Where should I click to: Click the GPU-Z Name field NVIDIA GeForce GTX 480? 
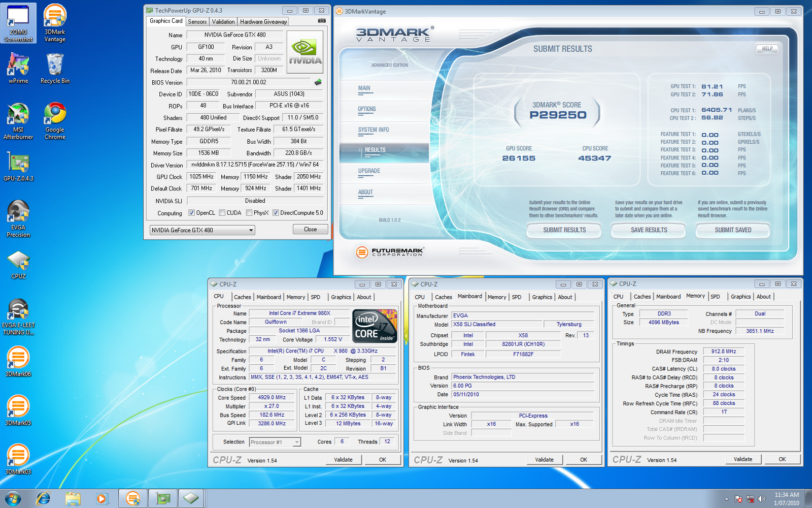(235, 35)
